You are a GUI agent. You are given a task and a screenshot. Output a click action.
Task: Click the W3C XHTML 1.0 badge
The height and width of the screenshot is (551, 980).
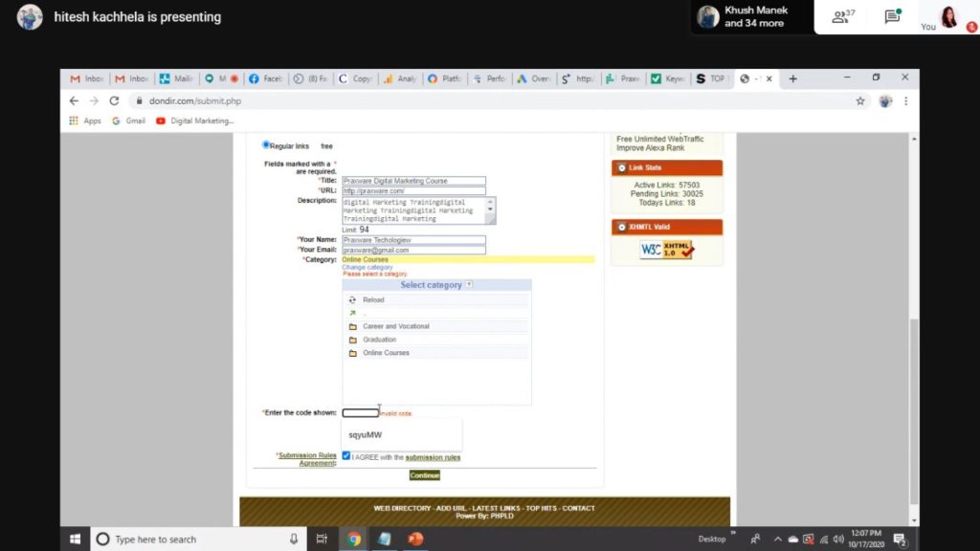click(x=666, y=250)
